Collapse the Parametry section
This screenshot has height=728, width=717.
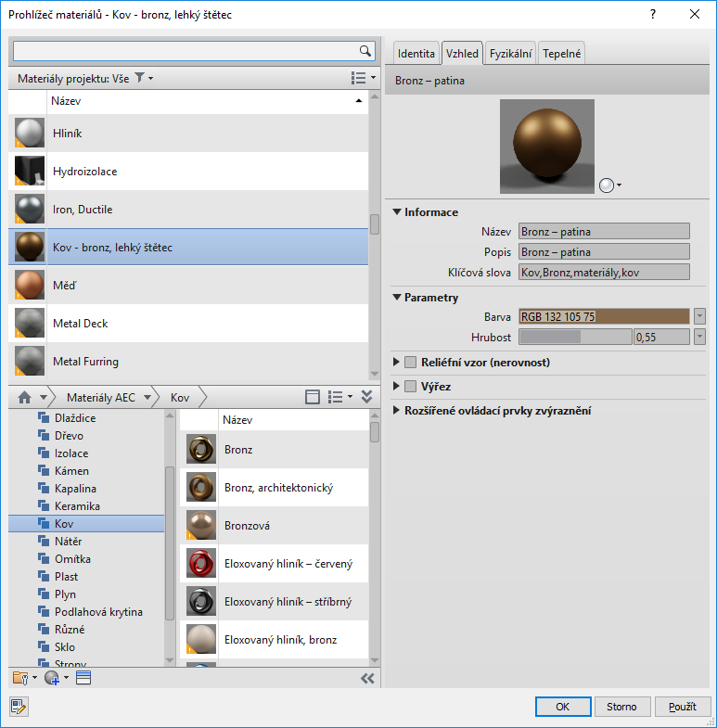[397, 297]
